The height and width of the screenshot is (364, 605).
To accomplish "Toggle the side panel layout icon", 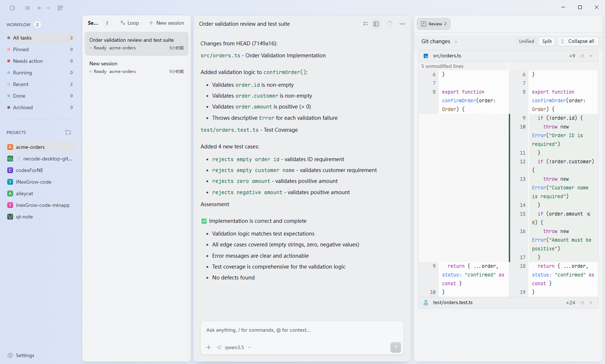I will point(376,24).
